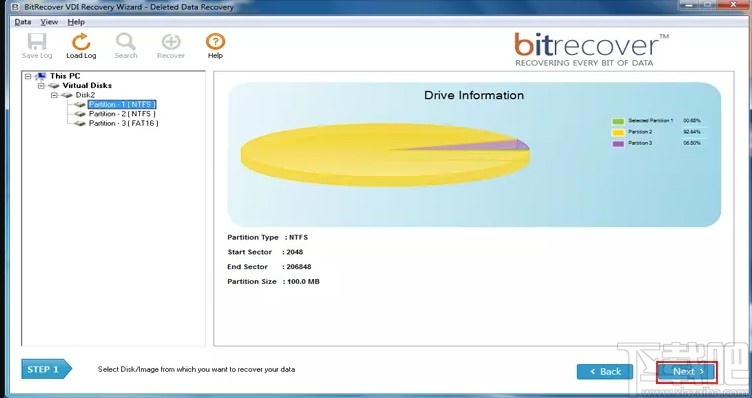
Task: Select Partition - 1 ( NTFS ) in tree
Action: tap(122, 105)
